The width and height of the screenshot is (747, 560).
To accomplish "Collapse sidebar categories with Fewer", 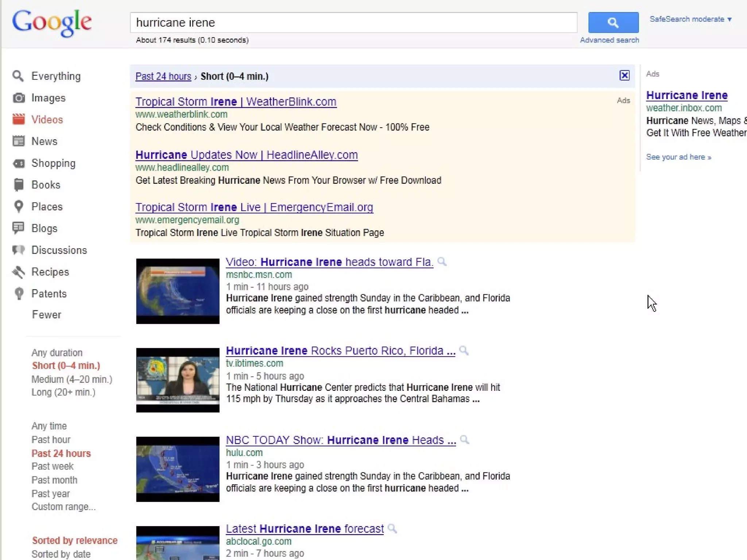I will pos(46,315).
